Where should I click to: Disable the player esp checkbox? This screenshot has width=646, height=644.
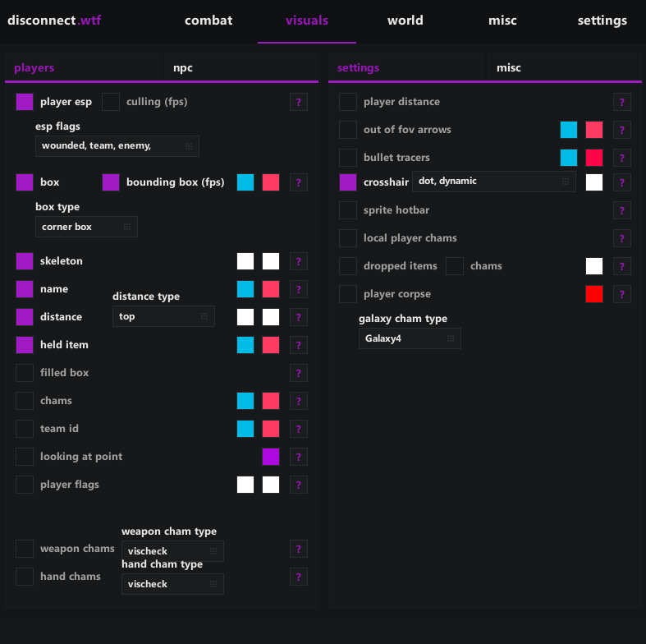pos(25,102)
